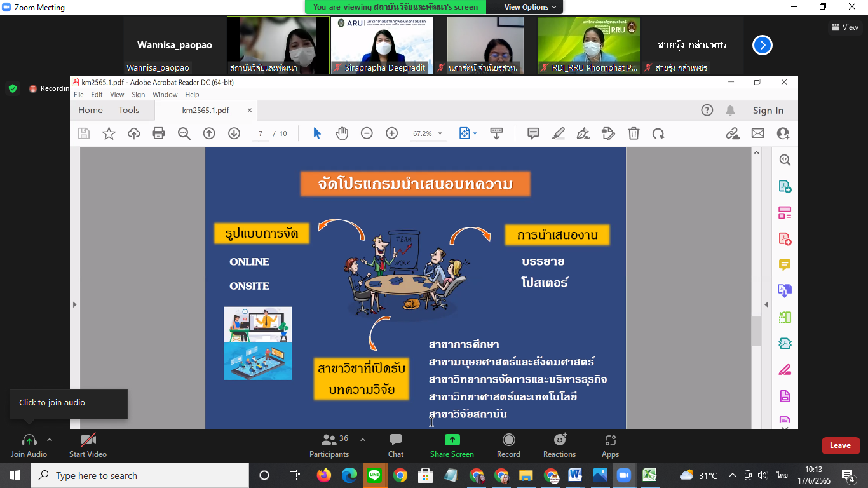Open Acrobat notifications bell
The height and width of the screenshot is (488, 868).
(x=731, y=110)
